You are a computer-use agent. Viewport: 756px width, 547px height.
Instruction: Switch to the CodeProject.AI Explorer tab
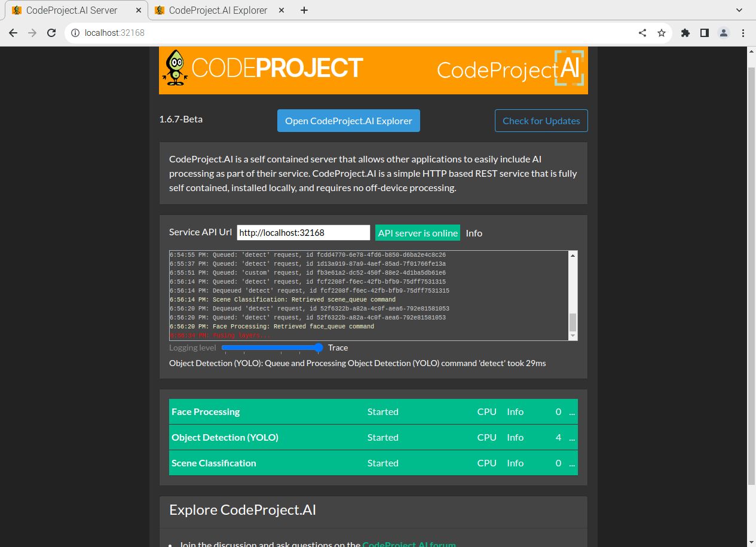[219, 10]
